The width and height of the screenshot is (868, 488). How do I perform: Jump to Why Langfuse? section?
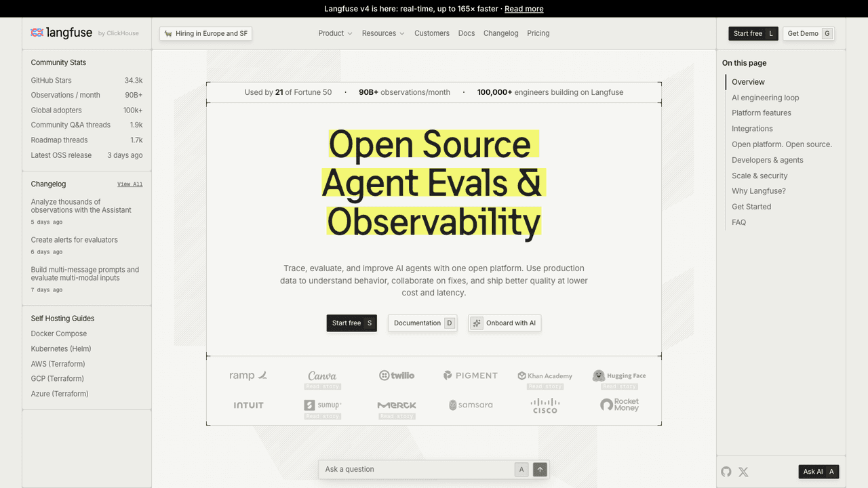(759, 191)
